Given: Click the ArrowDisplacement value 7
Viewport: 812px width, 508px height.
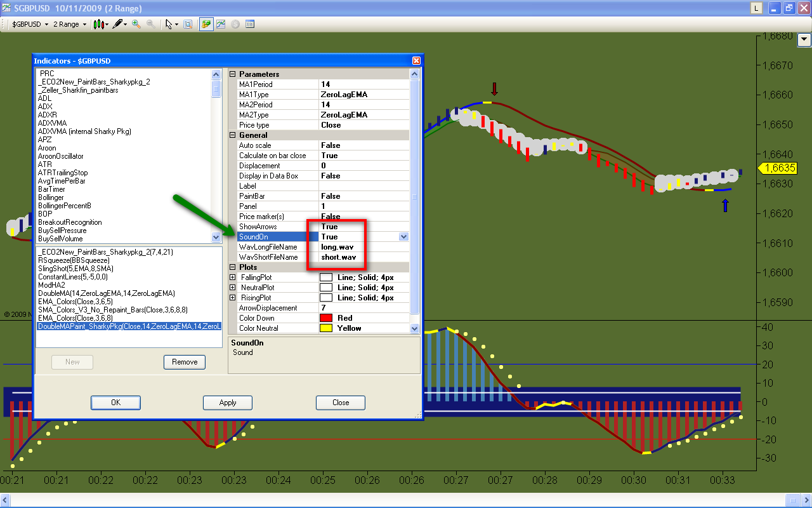Looking at the screenshot, I should pyautogui.click(x=364, y=308).
